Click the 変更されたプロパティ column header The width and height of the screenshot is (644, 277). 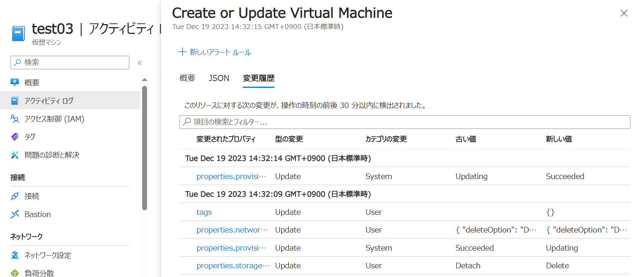click(x=226, y=139)
